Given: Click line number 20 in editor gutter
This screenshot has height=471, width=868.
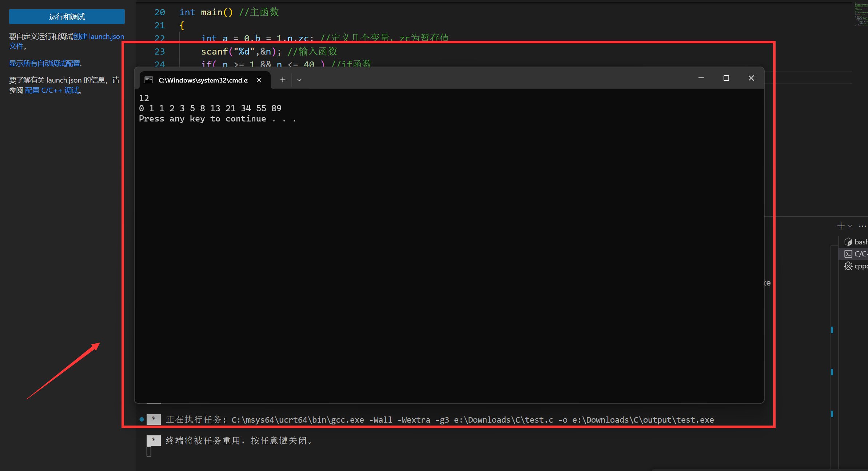Looking at the screenshot, I should tap(160, 12).
